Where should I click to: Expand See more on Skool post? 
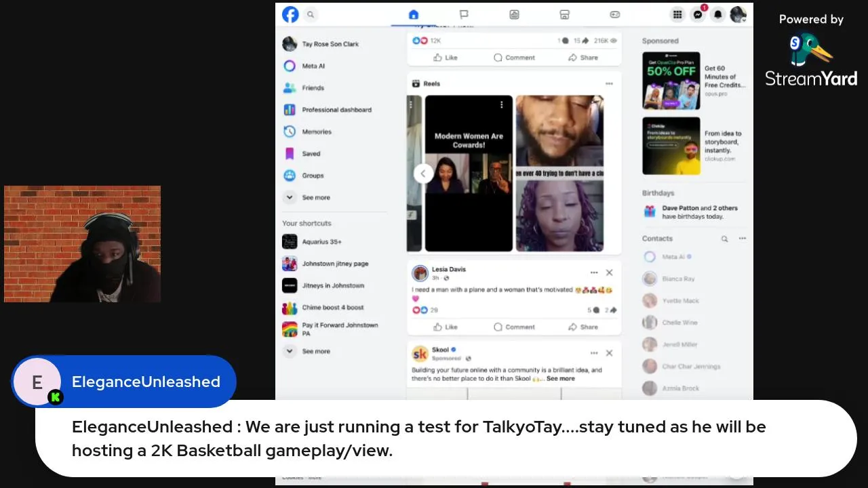[560, 379]
